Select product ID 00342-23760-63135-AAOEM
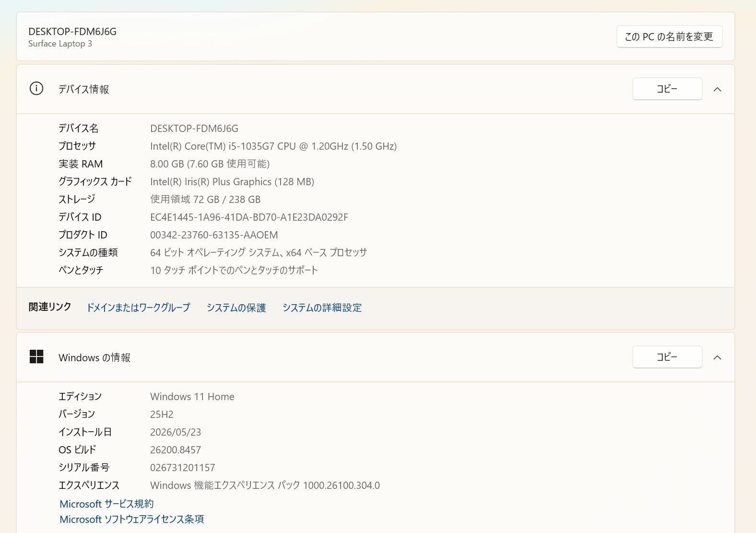Viewport: 756px width, 533px height. [x=214, y=235]
